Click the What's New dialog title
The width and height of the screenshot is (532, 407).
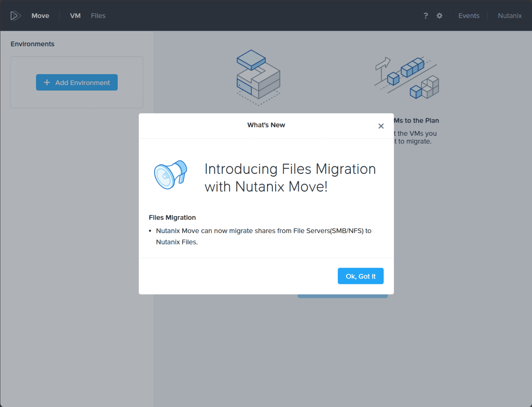click(266, 125)
